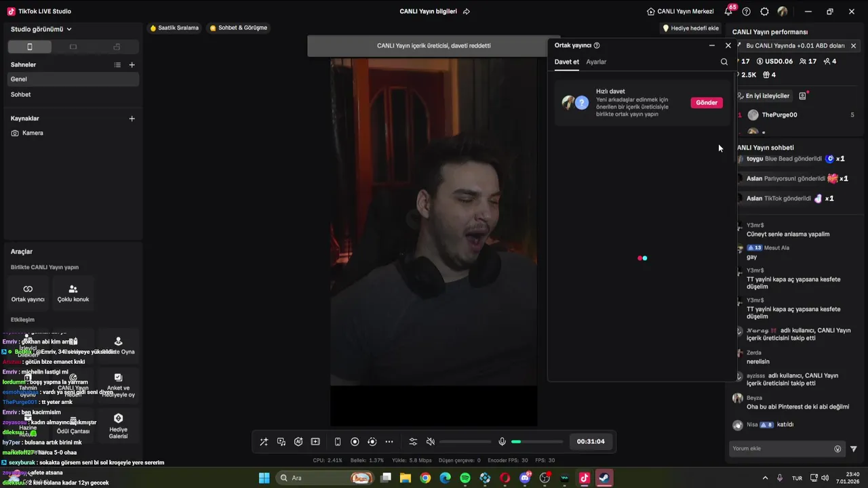Screen dimensions: 868x488
Task: Adjust the microphone volume slider
Action: [537, 442]
